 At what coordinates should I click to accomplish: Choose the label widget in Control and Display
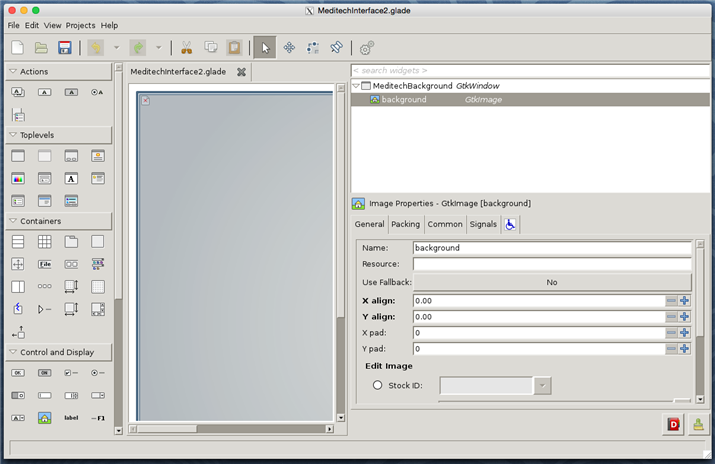point(71,418)
